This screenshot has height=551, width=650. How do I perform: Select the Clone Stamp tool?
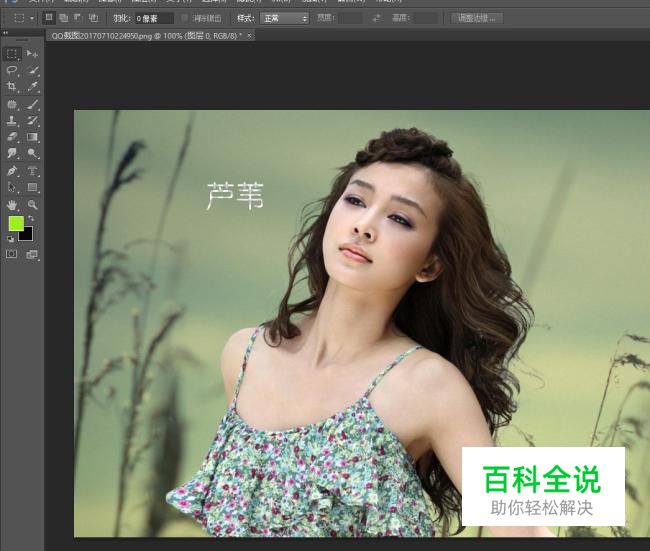point(12,121)
